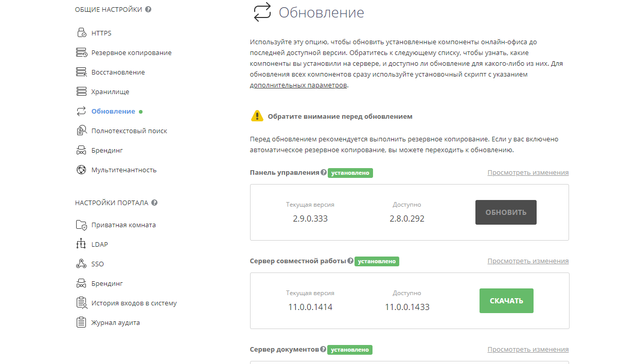Open История входов в систему
Screen dimensions: 638x364
coord(134,303)
